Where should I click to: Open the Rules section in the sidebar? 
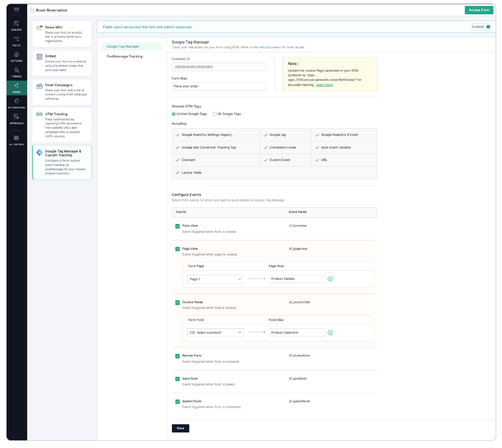click(16, 41)
